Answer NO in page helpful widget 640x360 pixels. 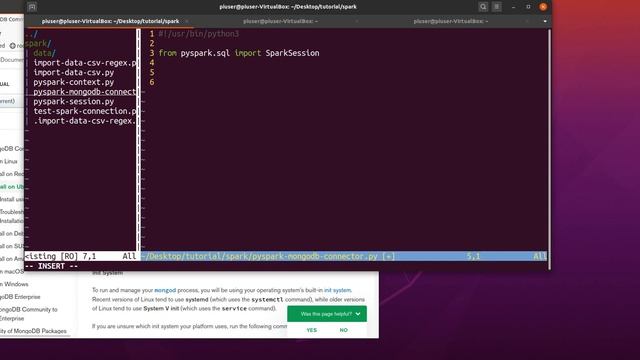click(x=344, y=330)
